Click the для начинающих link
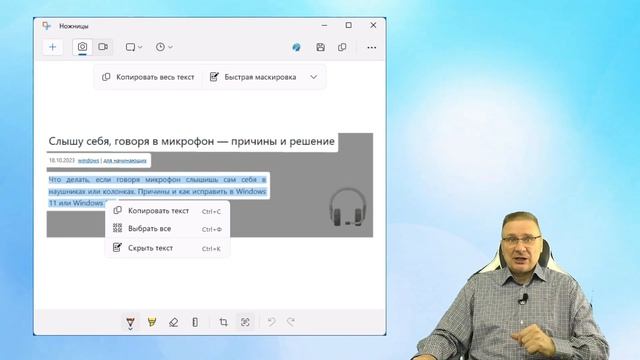This screenshot has width=640, height=360. (124, 161)
